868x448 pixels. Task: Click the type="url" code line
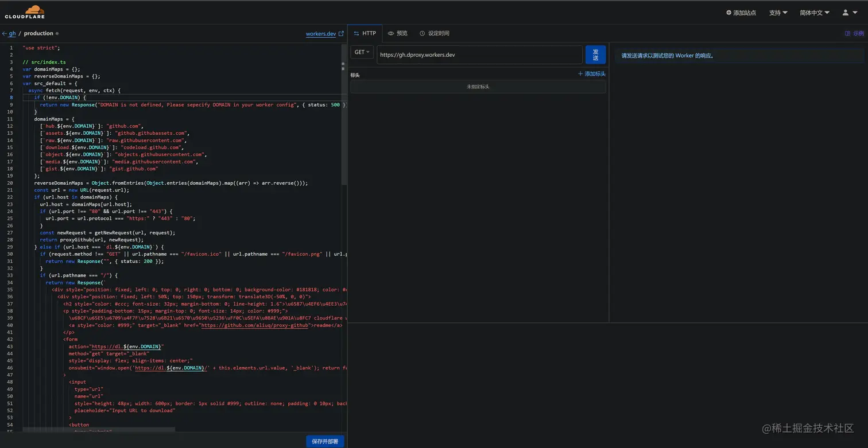(89, 389)
